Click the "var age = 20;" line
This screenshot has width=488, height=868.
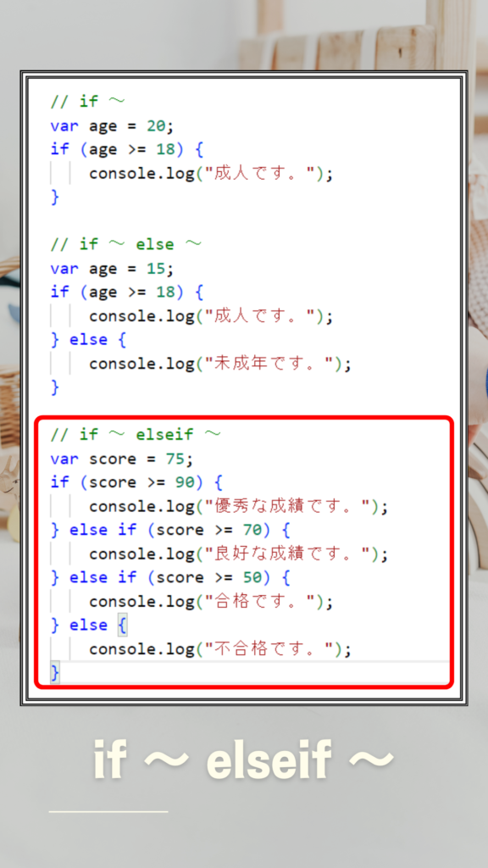(112, 125)
